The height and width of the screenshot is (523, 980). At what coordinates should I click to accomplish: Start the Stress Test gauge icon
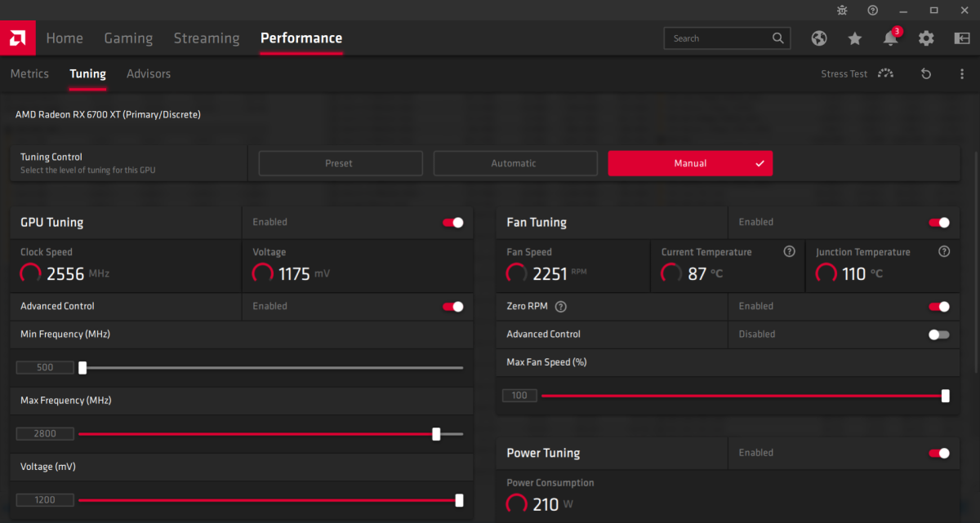point(885,73)
